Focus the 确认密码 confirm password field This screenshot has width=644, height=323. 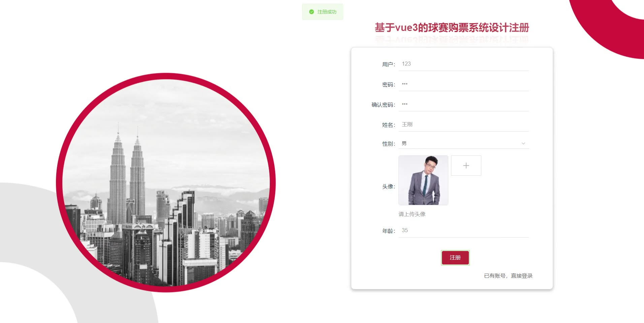464,104
